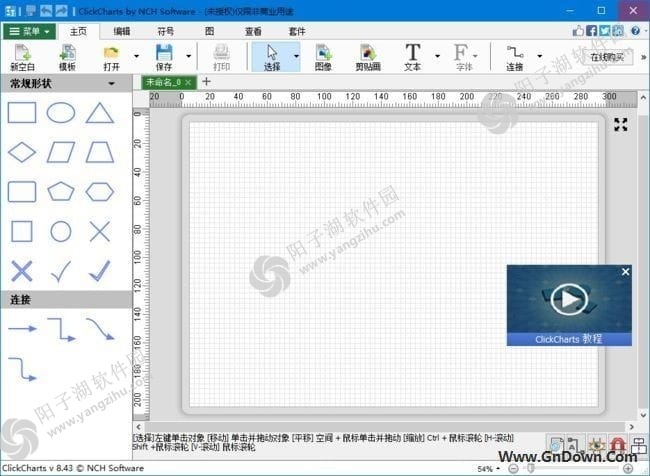The width and height of the screenshot is (650, 476).
Task: Open the 常规形状 shape category dropdown
Action: point(111,84)
